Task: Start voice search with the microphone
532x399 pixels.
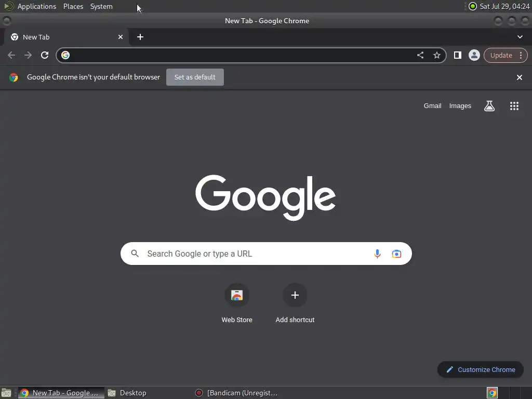Action: tap(377, 254)
